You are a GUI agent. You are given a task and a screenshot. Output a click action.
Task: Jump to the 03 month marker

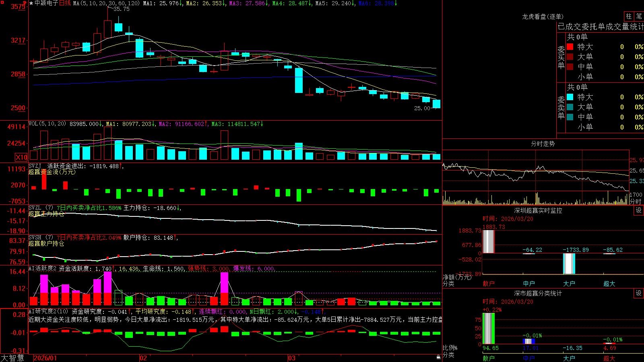[292, 358]
